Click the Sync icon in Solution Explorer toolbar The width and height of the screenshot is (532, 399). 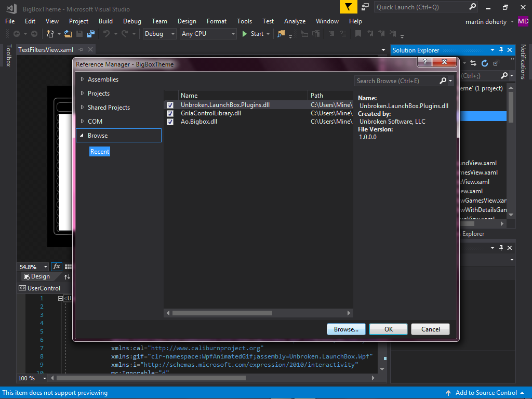coord(473,63)
